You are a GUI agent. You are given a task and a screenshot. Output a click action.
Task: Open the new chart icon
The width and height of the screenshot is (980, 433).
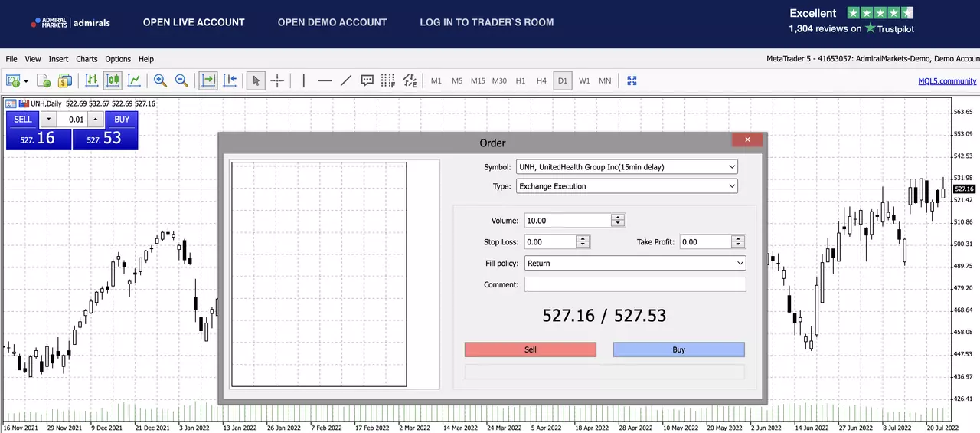click(x=13, y=80)
